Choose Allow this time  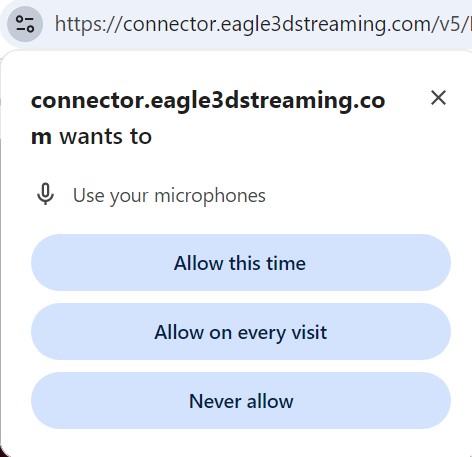[x=241, y=263]
